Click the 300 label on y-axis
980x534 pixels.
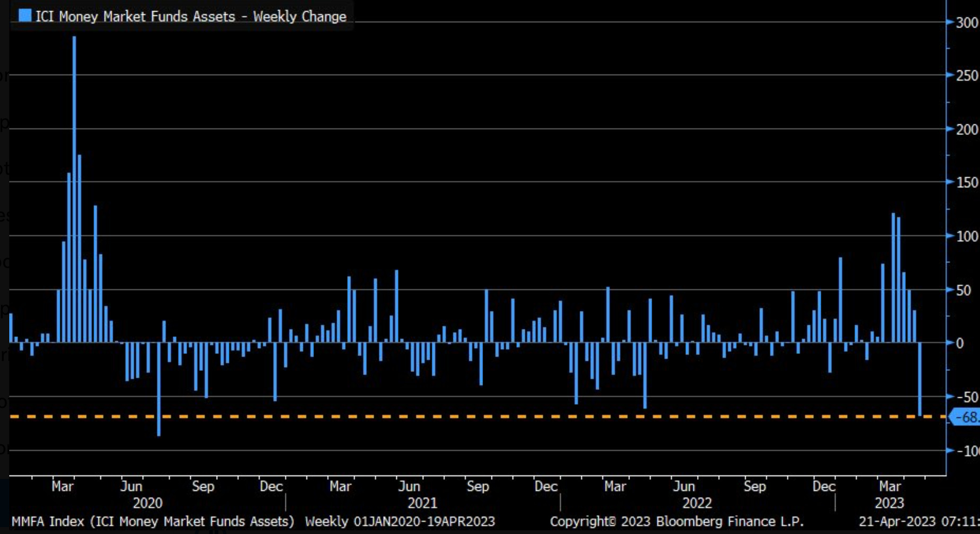pos(967,22)
